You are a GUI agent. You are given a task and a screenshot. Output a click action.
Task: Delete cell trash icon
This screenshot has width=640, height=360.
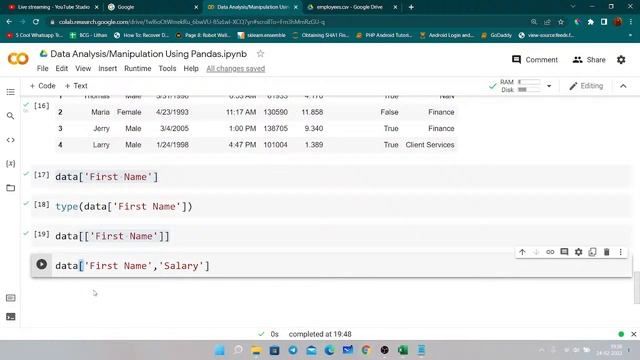(607, 252)
